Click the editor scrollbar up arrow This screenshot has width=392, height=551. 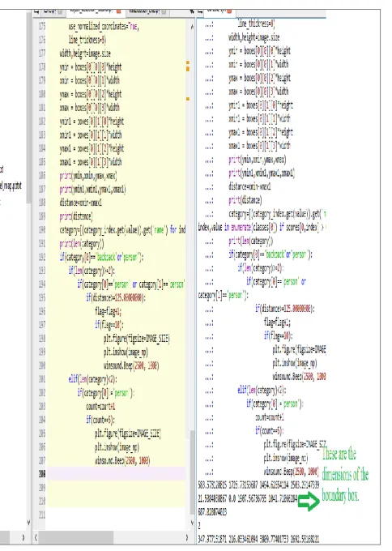192,27
